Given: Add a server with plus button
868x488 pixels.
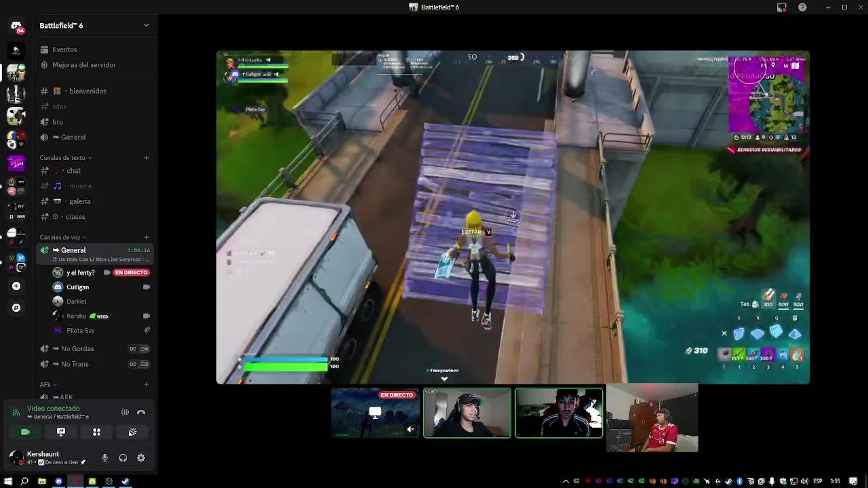Looking at the screenshot, I should click(16, 286).
